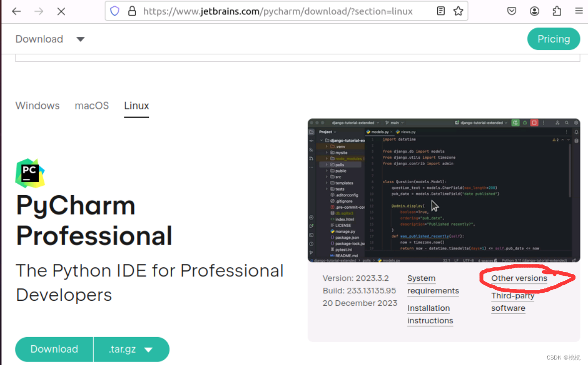Click the forward navigation arrow
This screenshot has width=588, height=365.
(39, 10)
